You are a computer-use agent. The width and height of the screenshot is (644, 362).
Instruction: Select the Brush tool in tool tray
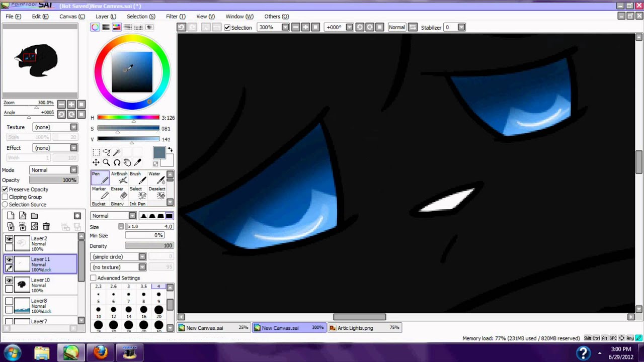click(137, 178)
